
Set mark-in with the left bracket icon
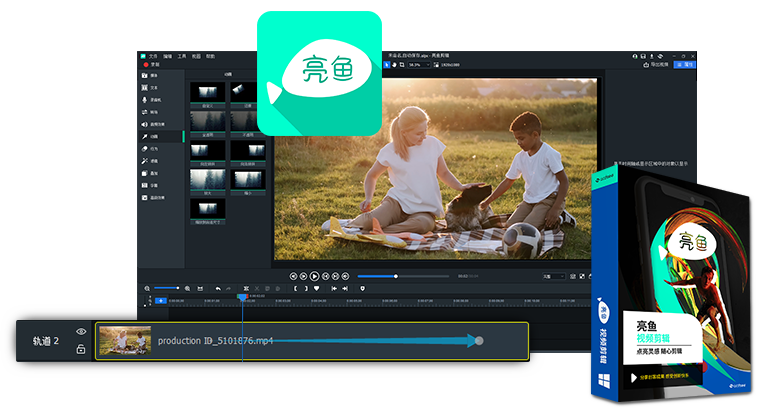(295, 289)
